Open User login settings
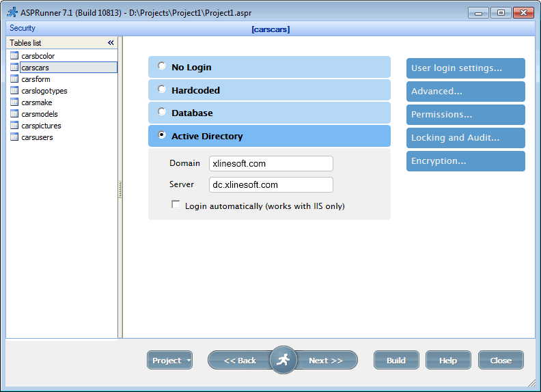The image size is (541, 392). (x=466, y=68)
